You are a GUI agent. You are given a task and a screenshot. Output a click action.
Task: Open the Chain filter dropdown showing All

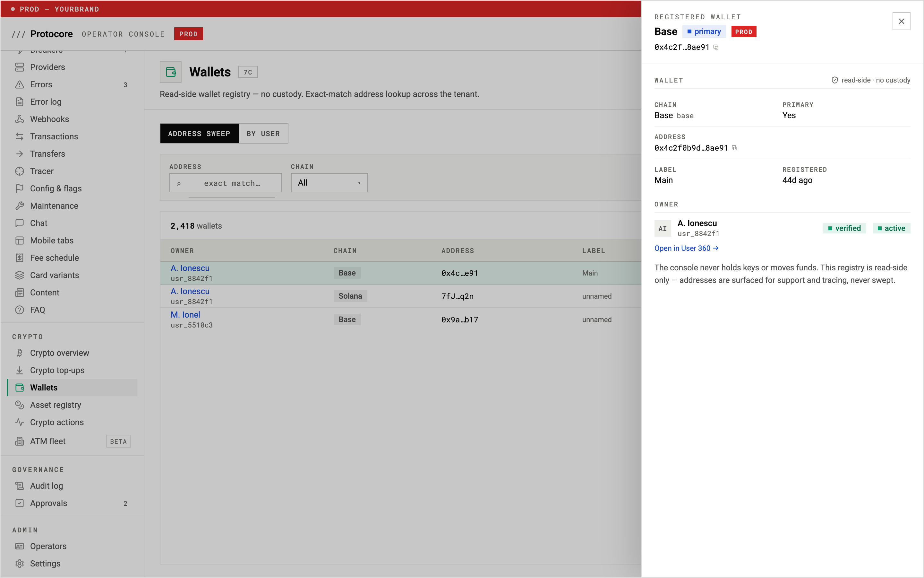click(329, 183)
